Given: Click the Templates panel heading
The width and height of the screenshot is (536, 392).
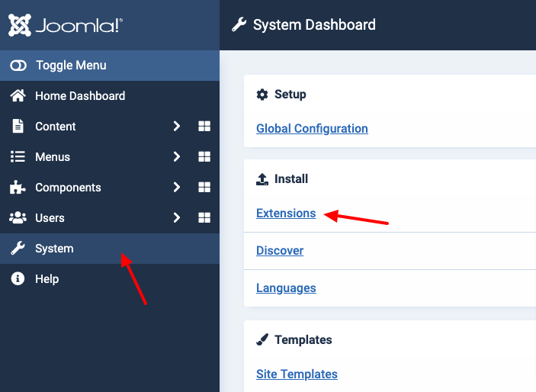Looking at the screenshot, I should pyautogui.click(x=303, y=339).
